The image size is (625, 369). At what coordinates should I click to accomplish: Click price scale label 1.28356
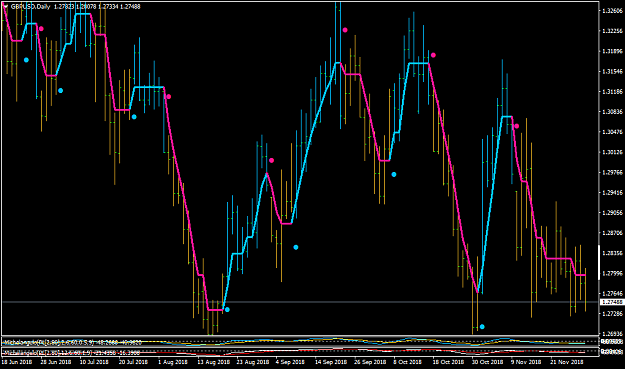[x=612, y=253]
